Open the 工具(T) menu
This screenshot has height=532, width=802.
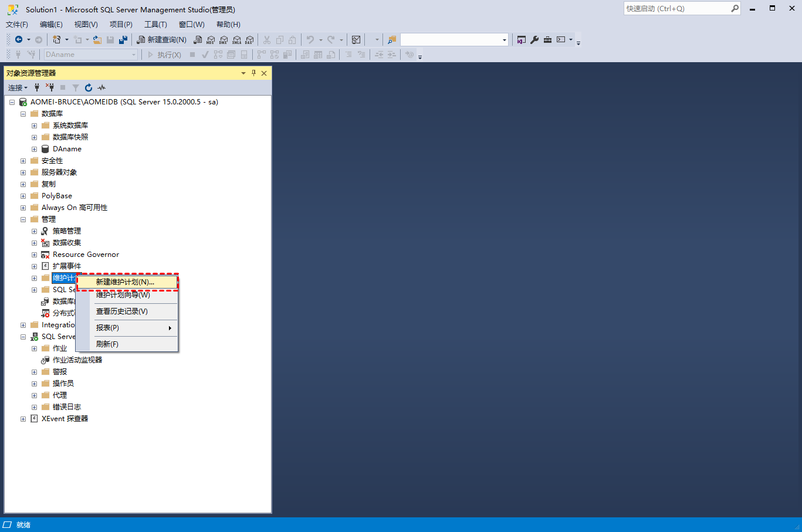tap(155, 25)
